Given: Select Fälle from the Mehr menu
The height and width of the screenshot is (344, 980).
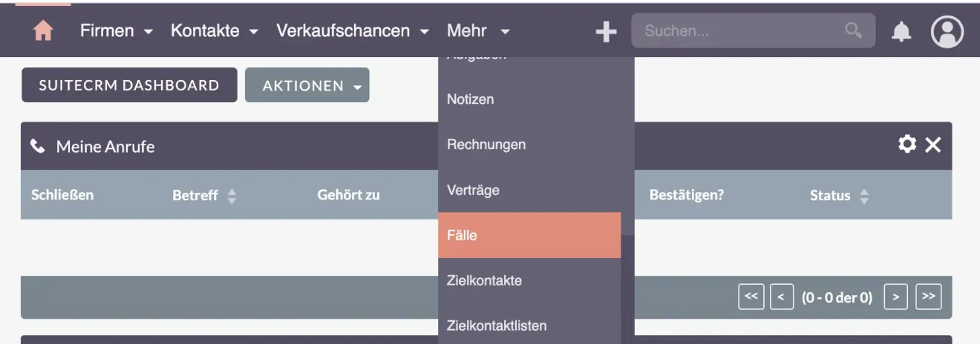Looking at the screenshot, I should coord(529,235).
